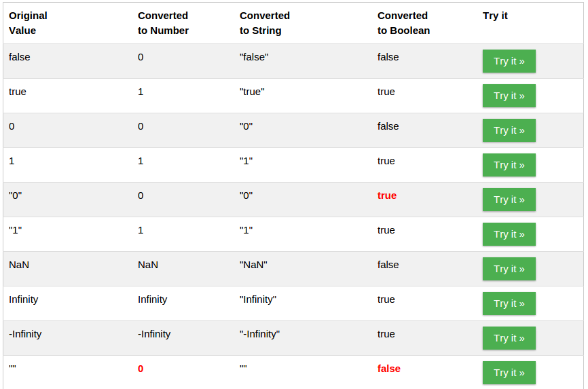Open Try it for positive Infinity row
588x389 pixels.
point(509,303)
